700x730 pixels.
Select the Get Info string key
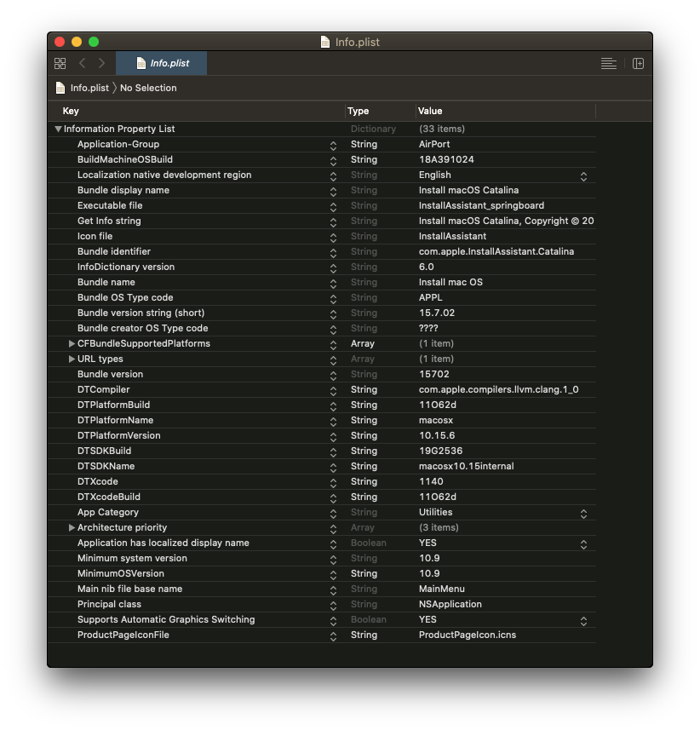click(x=109, y=221)
